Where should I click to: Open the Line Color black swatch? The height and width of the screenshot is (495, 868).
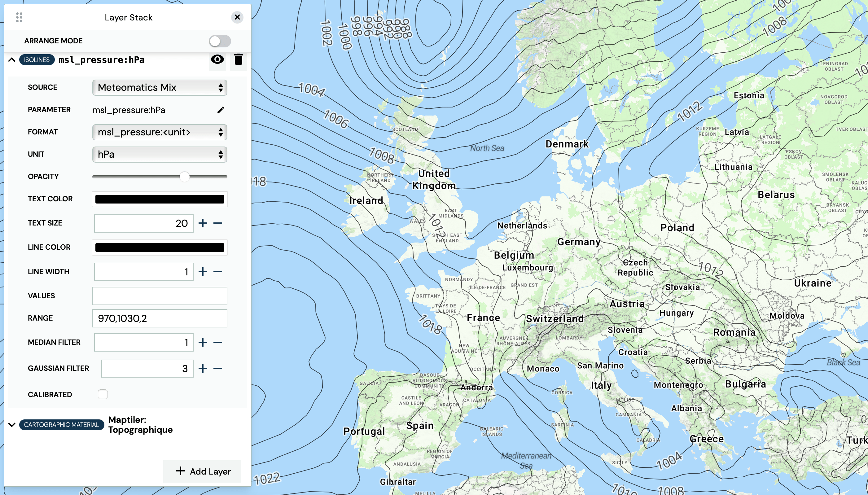click(160, 247)
